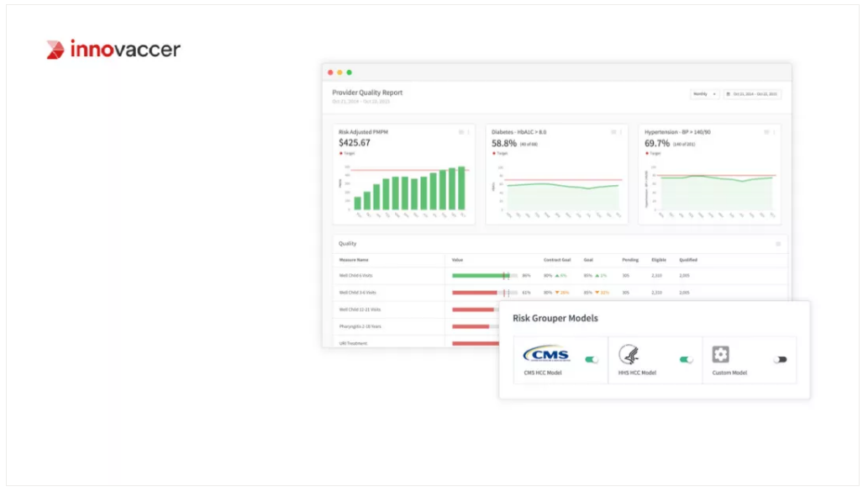868x492 pixels.
Task: Open the Monthly period dropdown
Action: [x=705, y=94]
